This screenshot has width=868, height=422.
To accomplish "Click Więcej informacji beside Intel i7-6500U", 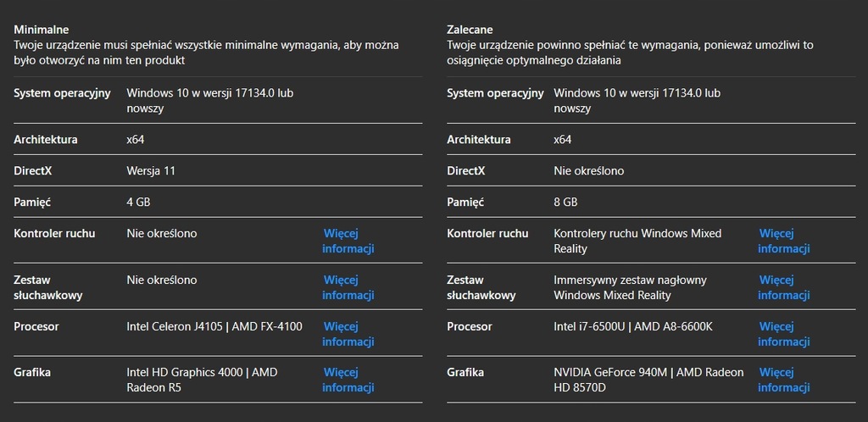I will pyautogui.click(x=783, y=334).
